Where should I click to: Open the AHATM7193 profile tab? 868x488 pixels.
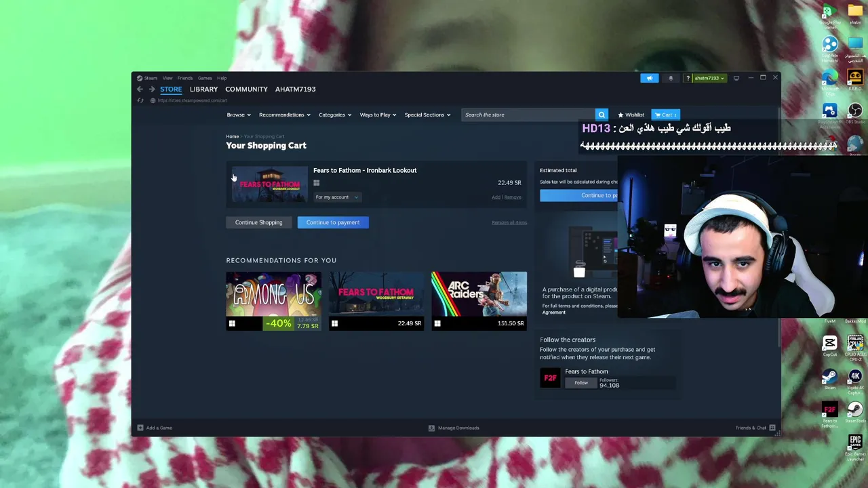pos(295,89)
